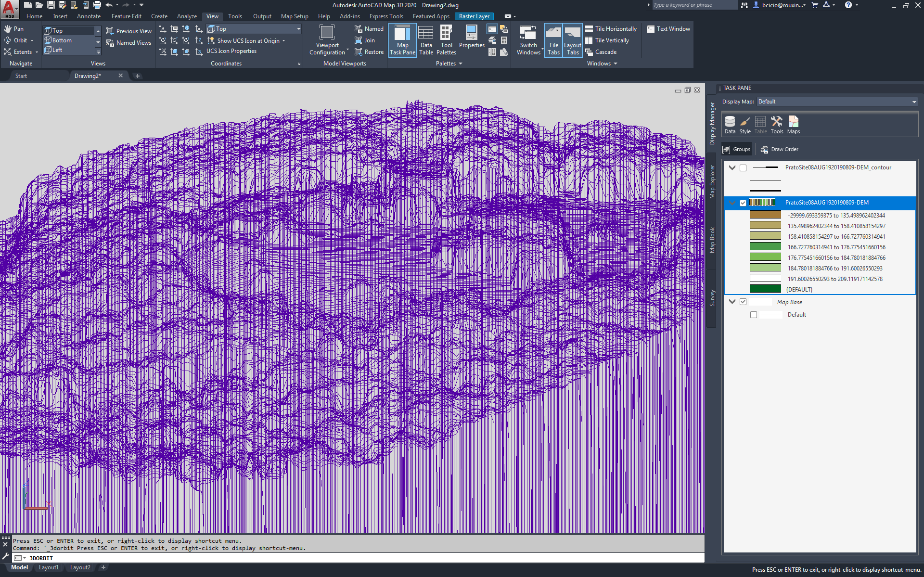Switch to the Layout1 tab
The image size is (924, 577).
[x=49, y=567]
